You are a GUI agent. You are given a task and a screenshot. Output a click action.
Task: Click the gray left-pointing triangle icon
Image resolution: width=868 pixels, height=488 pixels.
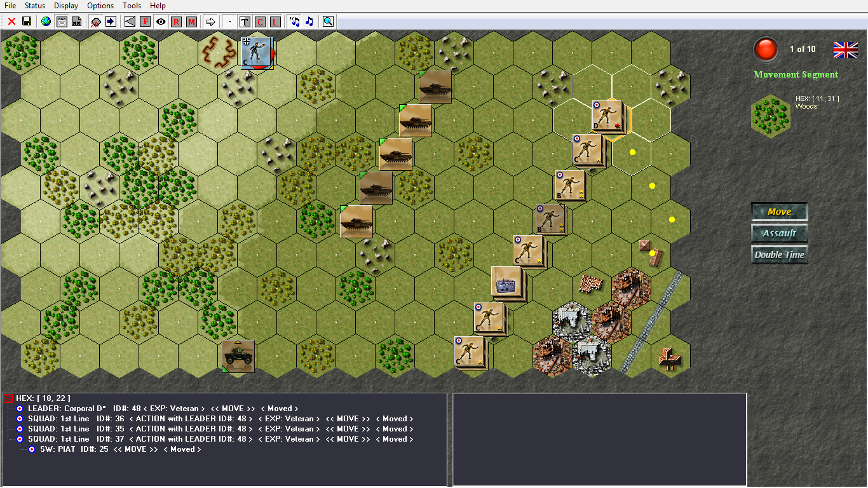[130, 22]
